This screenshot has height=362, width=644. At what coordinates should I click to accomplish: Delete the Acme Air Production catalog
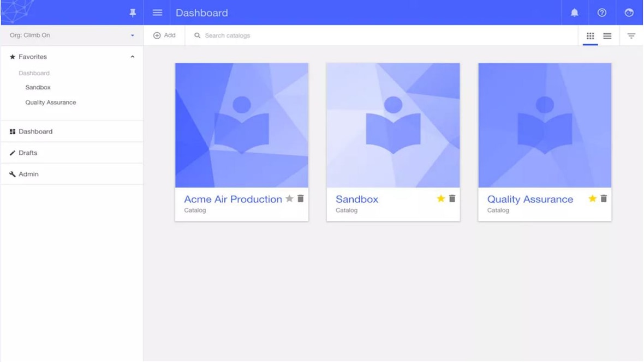tap(301, 199)
